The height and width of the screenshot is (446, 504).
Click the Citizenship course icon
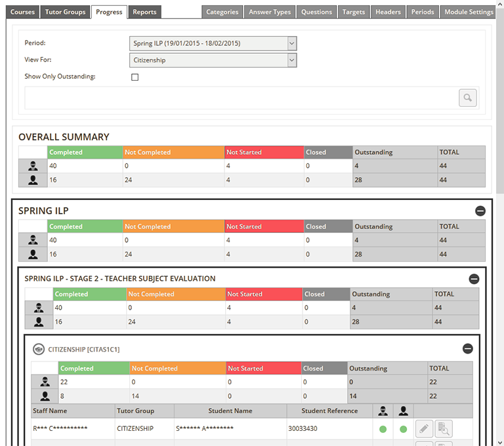coord(39,349)
